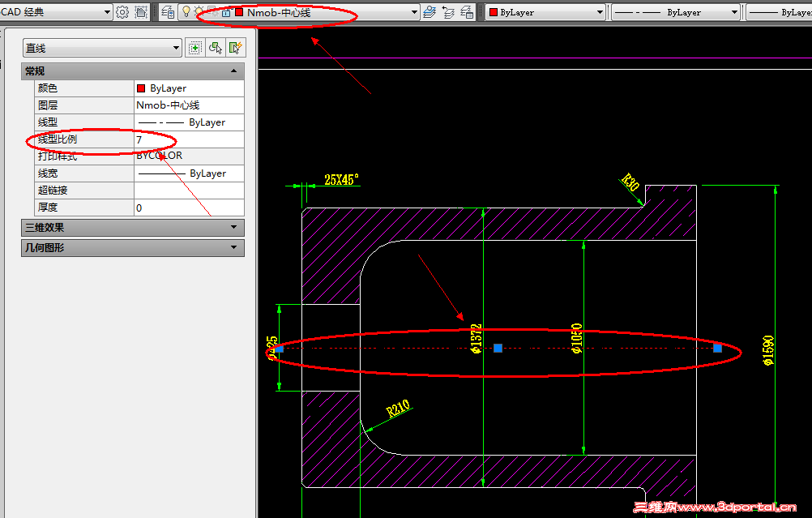Open the Layer States Manager icon
812x518 pixels.
tap(467, 12)
